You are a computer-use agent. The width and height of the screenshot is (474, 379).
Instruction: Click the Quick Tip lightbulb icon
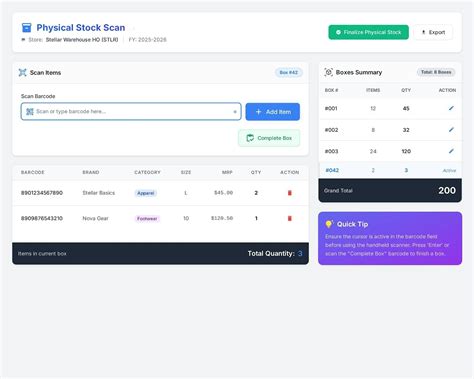point(329,224)
